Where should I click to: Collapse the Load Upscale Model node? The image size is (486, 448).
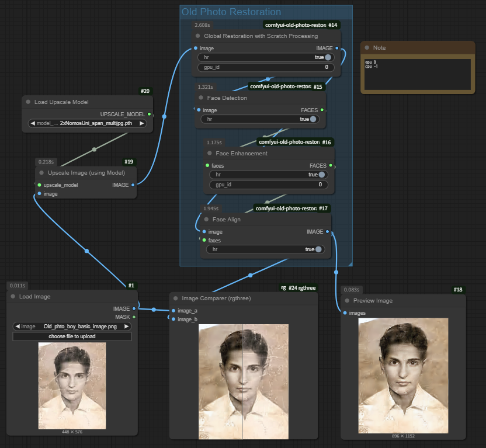(x=28, y=102)
